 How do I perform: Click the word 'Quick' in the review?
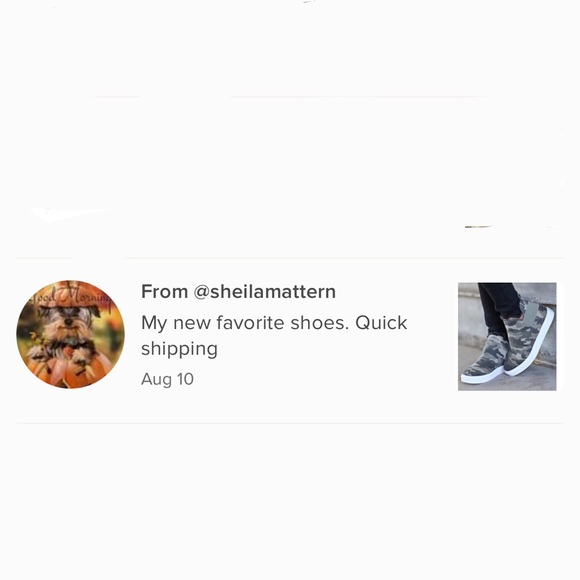pyautogui.click(x=381, y=323)
